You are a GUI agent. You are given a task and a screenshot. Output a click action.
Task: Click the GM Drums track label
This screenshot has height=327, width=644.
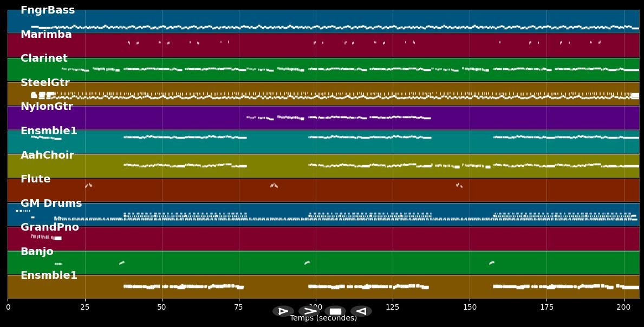click(50, 203)
